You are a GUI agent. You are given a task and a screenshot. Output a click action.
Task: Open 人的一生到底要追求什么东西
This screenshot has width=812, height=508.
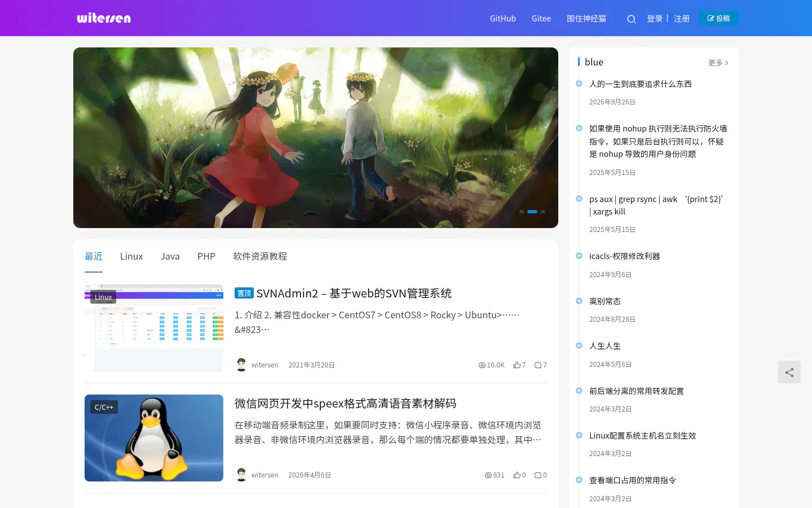click(641, 84)
